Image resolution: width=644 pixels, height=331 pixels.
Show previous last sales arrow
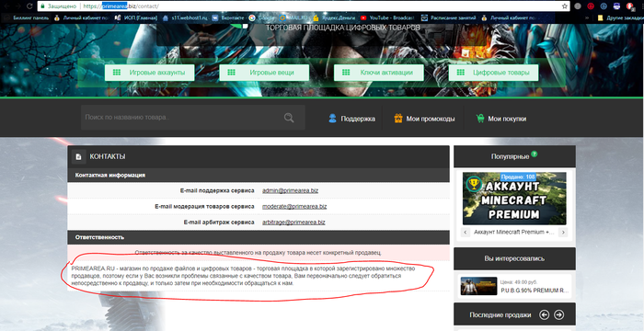(x=545, y=315)
